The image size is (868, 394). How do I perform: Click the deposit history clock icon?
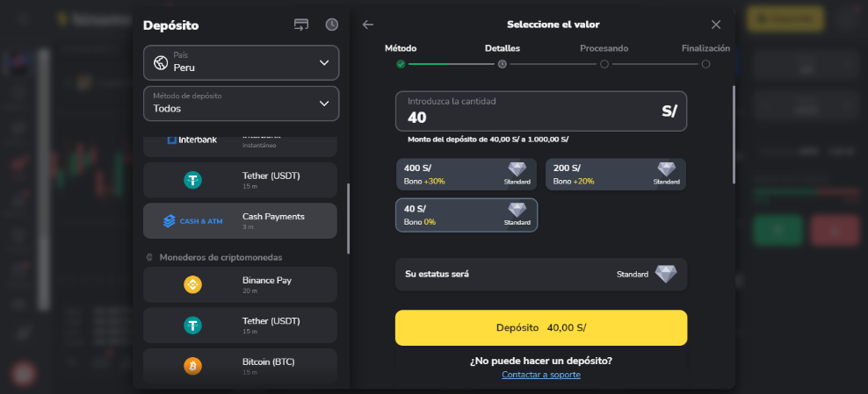[331, 25]
